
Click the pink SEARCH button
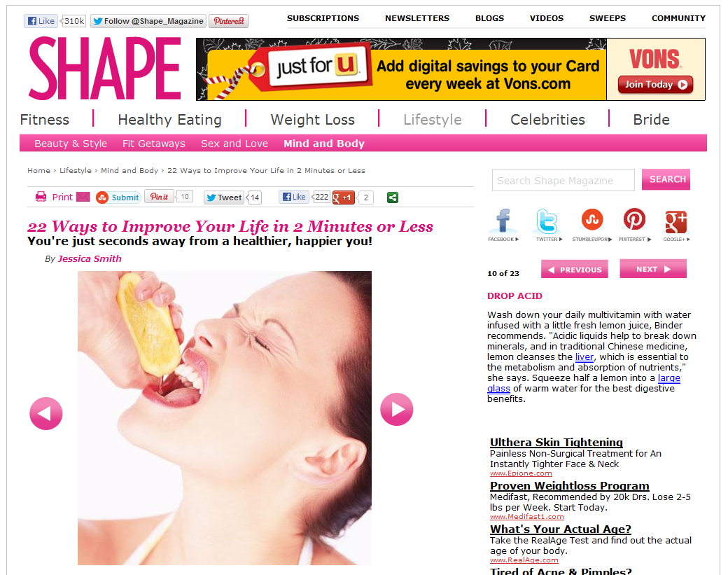pos(666,179)
